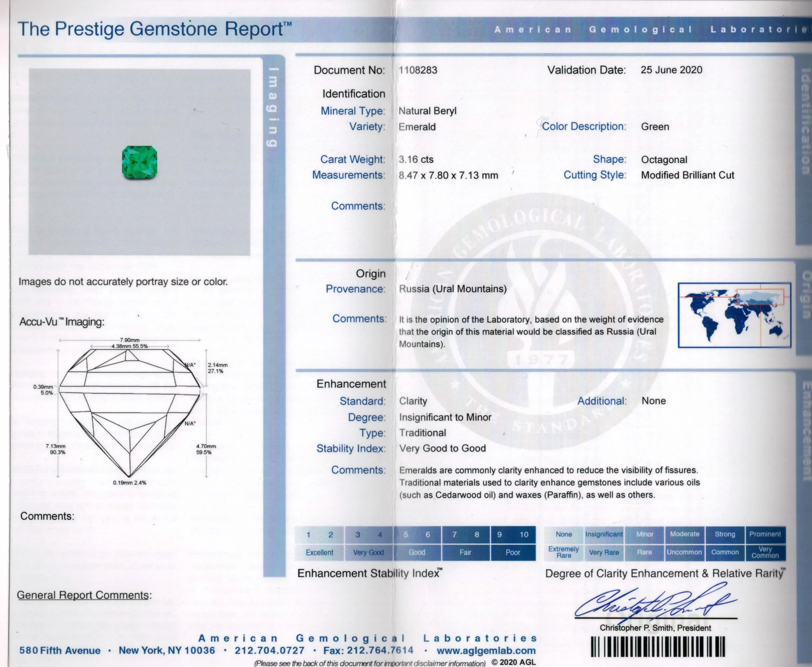This screenshot has height=667, width=812.
Task: Click the 'Natural Beryl' mineral type value
Action: click(427, 111)
